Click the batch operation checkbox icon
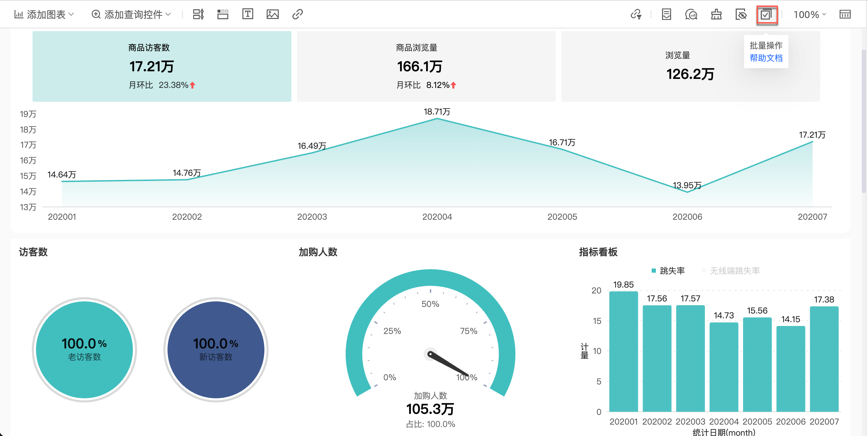This screenshot has width=868, height=436. click(x=767, y=15)
